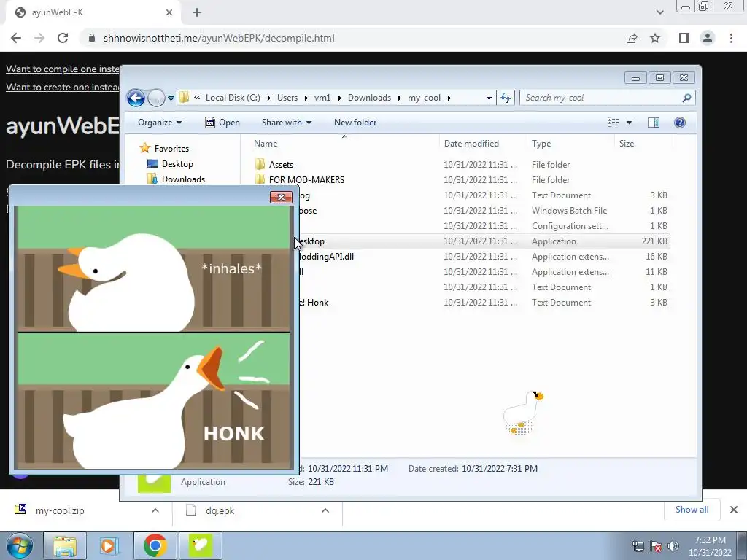
Task: Go back in the Explorer window
Action: click(136, 98)
